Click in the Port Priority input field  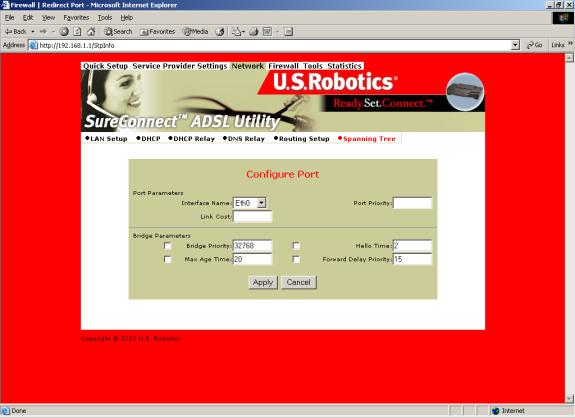pyautogui.click(x=412, y=203)
